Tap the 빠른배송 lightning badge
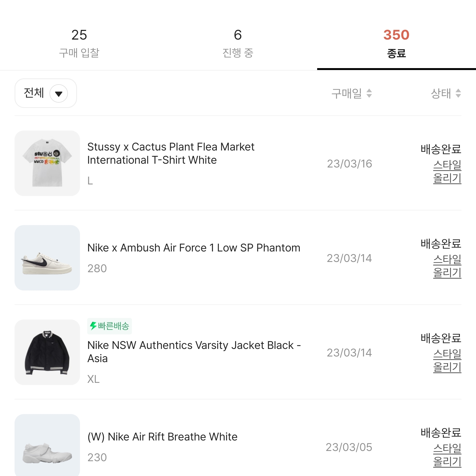This screenshot has height=476, width=476. [x=110, y=326]
